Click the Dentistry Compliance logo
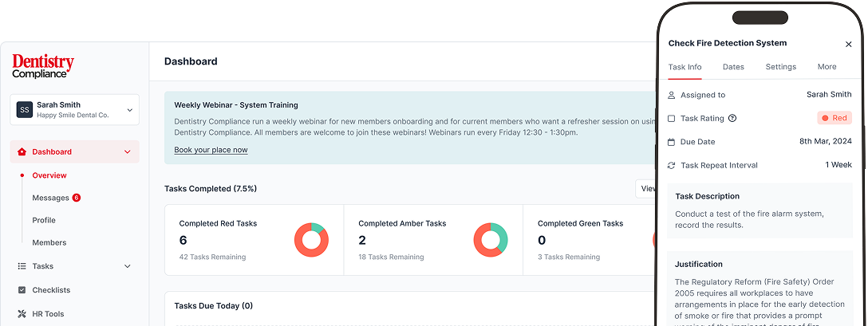 click(43, 66)
